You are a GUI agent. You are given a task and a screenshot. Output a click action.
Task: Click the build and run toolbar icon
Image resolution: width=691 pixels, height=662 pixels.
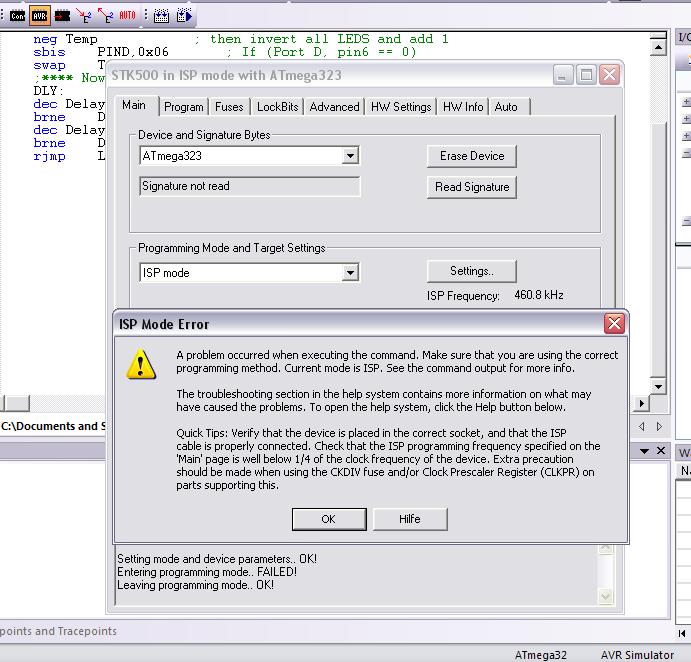(184, 16)
